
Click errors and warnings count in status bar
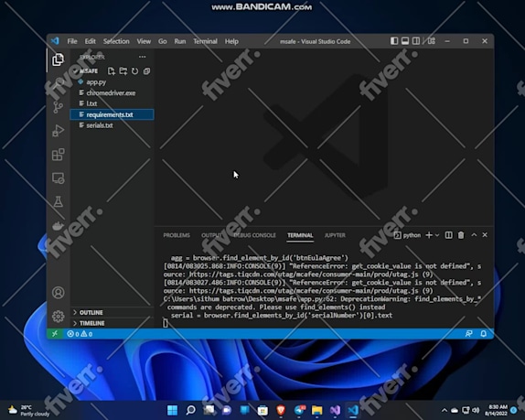80,334
